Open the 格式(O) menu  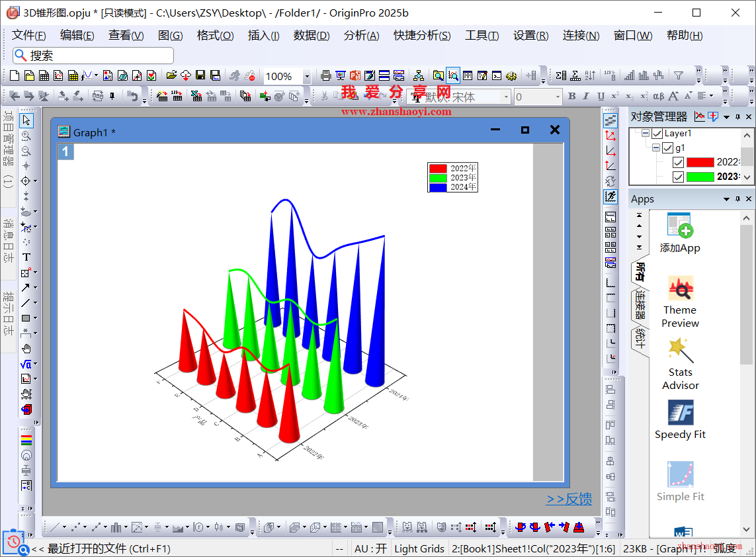[x=215, y=36]
